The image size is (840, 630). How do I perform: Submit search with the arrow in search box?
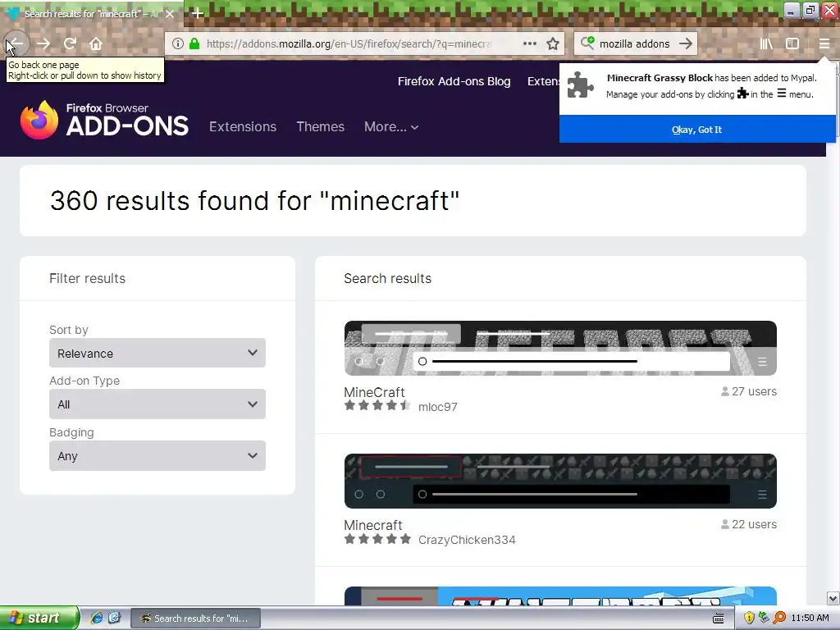coord(686,44)
